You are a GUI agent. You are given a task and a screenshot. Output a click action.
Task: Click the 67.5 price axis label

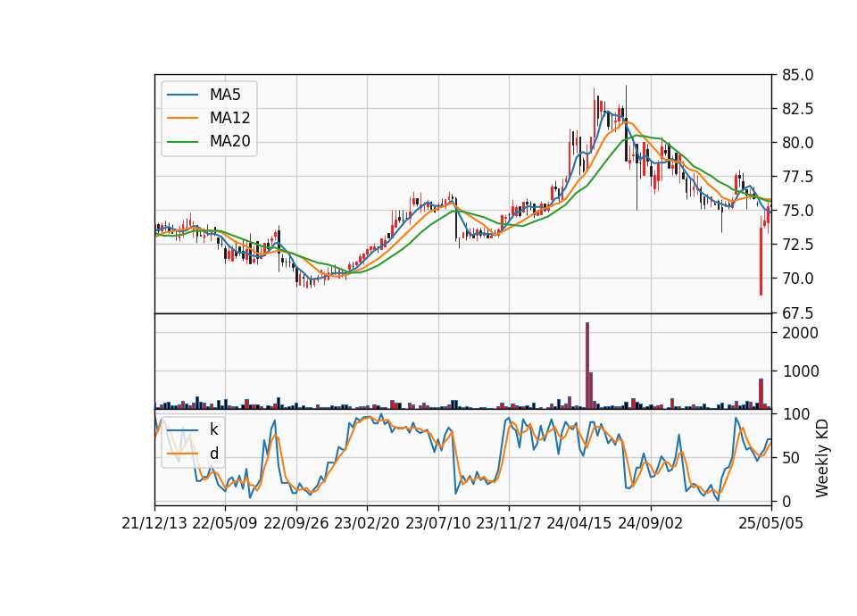click(797, 313)
